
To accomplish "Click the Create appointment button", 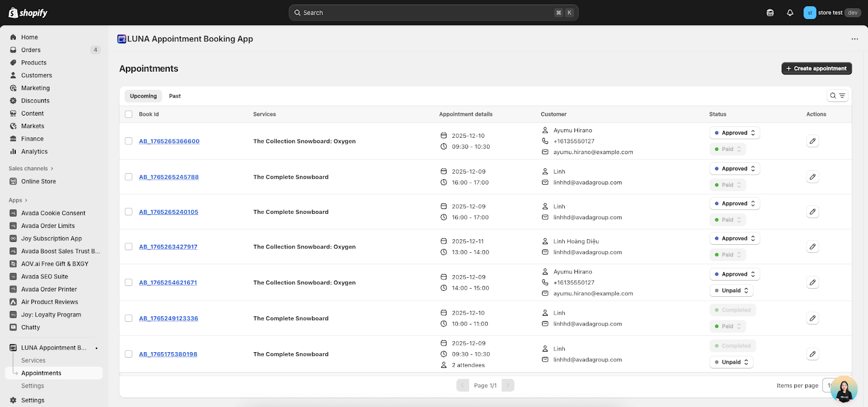I will [816, 68].
